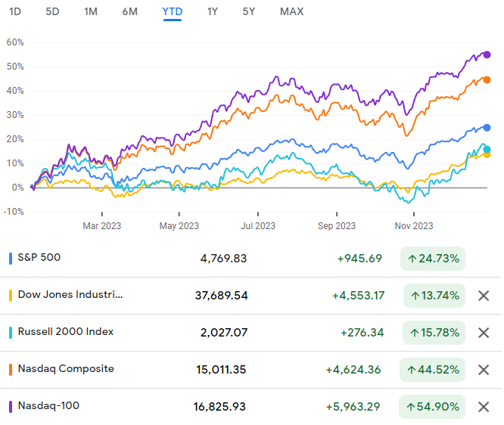
Task: Open the Russell 2000 Index entry
Action: point(250,333)
